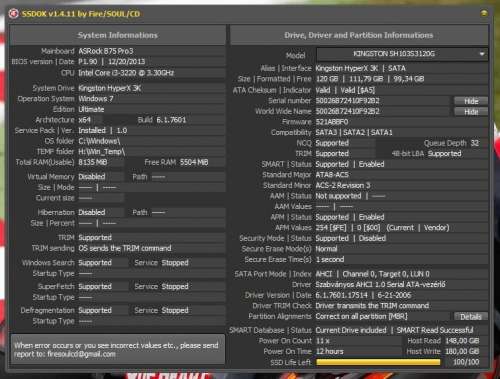
Task: Select the Total RAM value 8135 MB
Action: (x=92, y=163)
